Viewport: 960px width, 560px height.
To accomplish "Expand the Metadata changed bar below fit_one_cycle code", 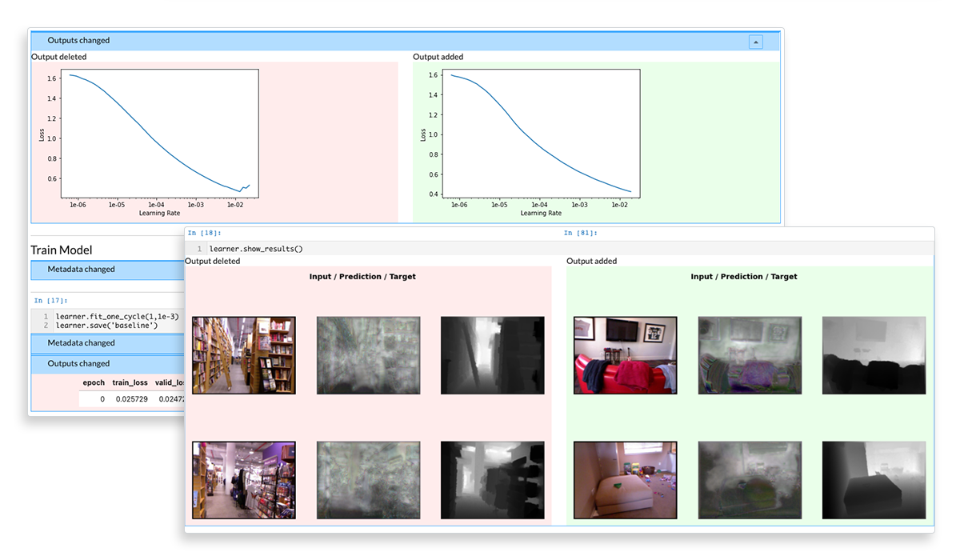I will click(x=81, y=343).
